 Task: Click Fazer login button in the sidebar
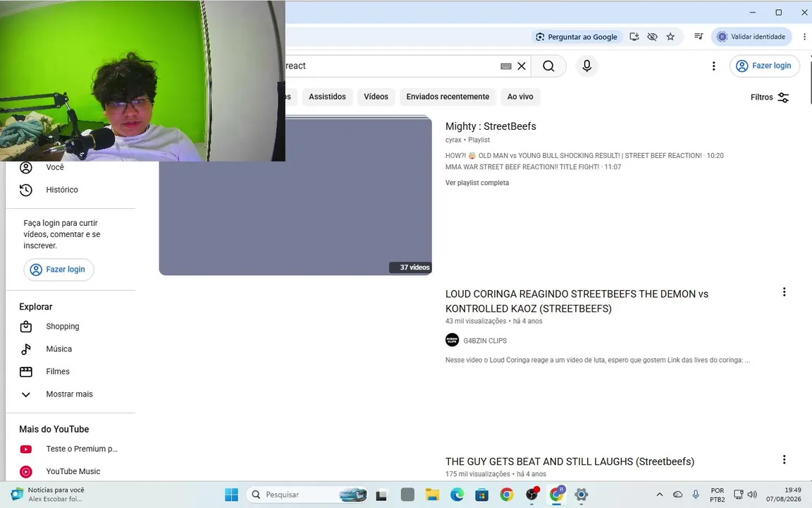point(59,270)
